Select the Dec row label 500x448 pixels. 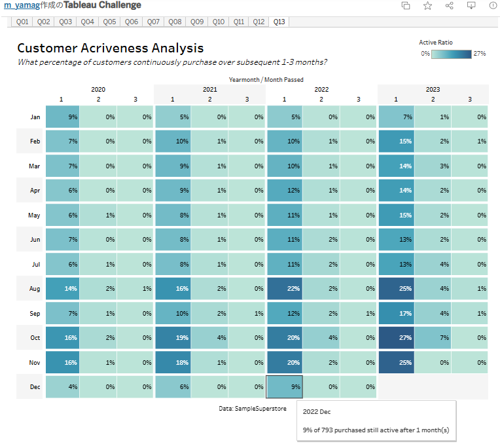(35, 386)
